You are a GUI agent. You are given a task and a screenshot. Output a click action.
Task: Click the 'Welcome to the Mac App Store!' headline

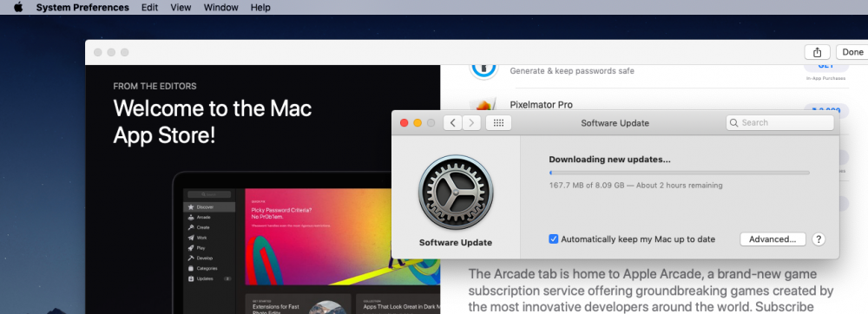pyautogui.click(x=213, y=121)
